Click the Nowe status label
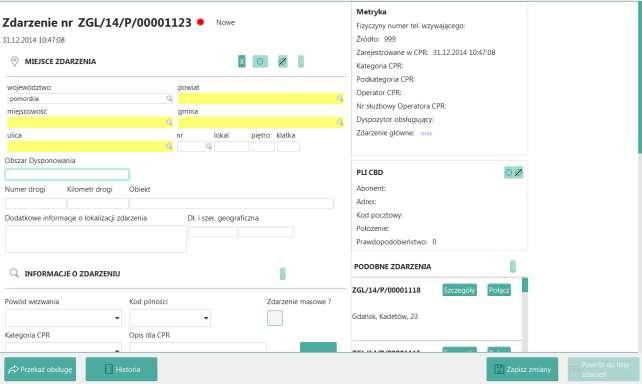Viewport: 642px width, 384px height. pos(226,23)
